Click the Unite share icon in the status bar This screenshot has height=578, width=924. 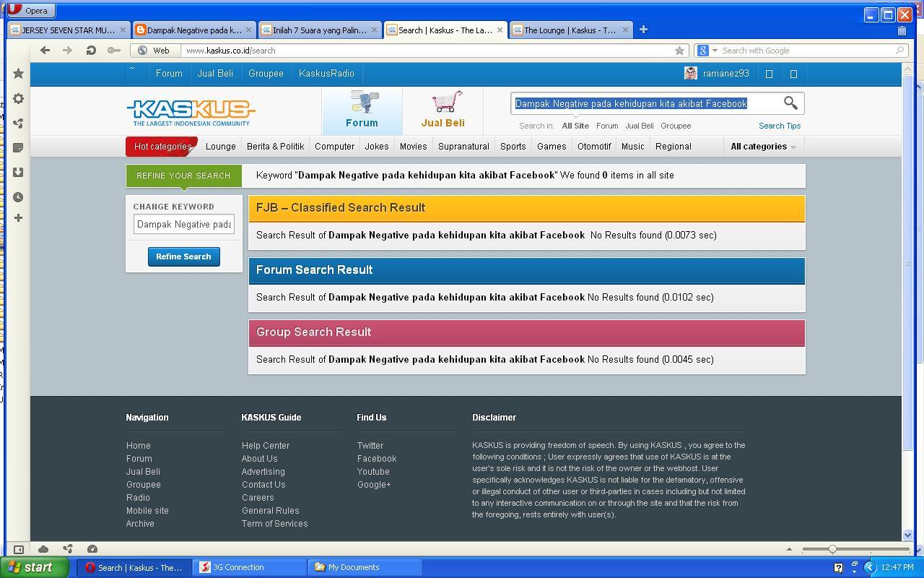(68, 549)
